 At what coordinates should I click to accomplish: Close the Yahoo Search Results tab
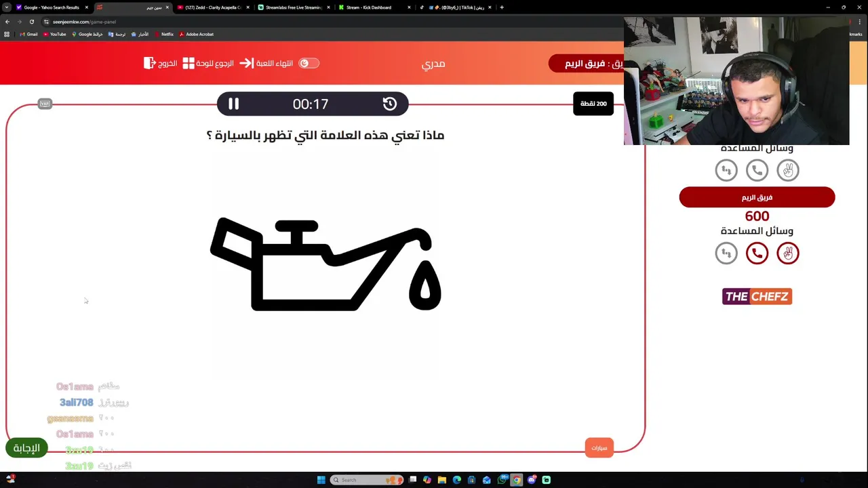point(86,7)
